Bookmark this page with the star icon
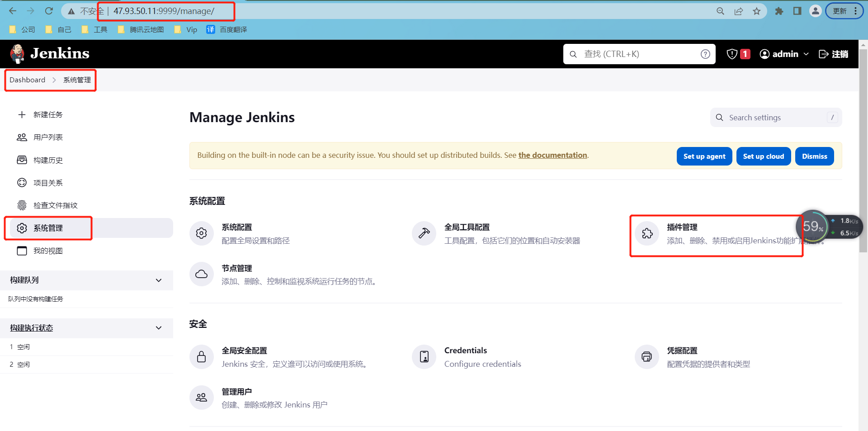Image resolution: width=868 pixels, height=431 pixels. (x=756, y=11)
